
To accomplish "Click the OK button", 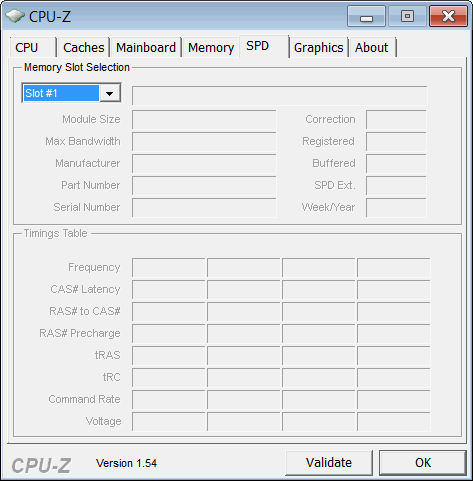I will [x=423, y=463].
